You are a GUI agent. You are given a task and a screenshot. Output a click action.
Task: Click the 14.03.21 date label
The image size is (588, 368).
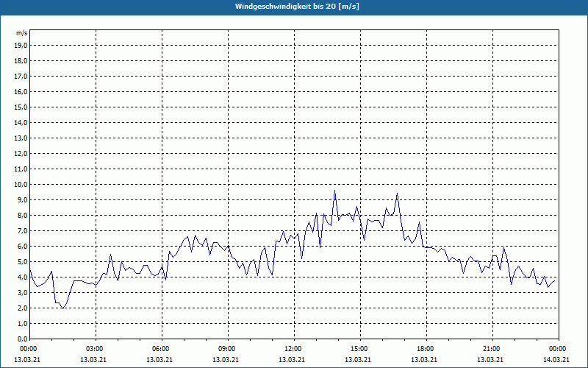click(x=556, y=360)
